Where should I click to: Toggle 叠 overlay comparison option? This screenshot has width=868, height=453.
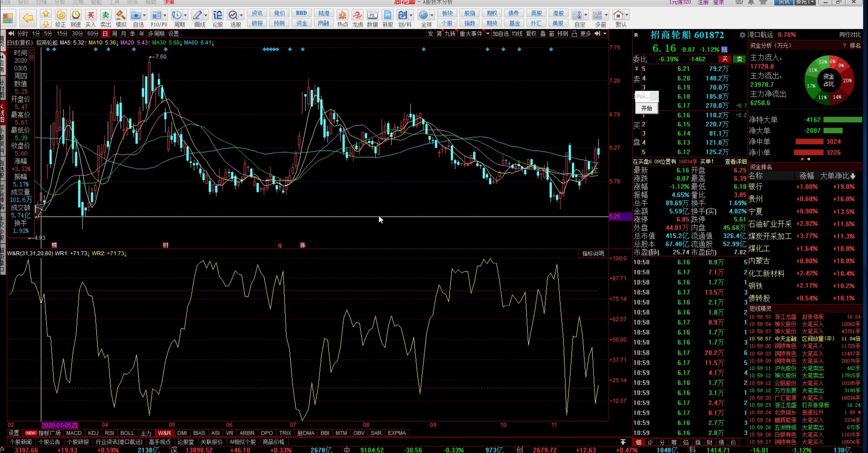(x=543, y=34)
